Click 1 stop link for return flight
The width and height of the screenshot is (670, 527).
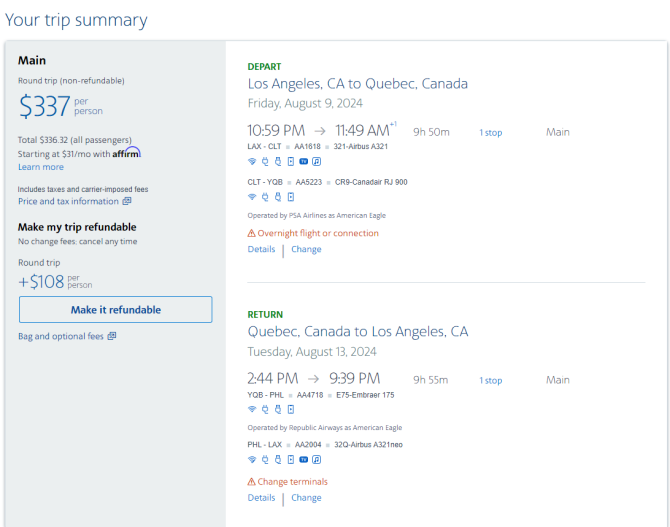coord(491,380)
